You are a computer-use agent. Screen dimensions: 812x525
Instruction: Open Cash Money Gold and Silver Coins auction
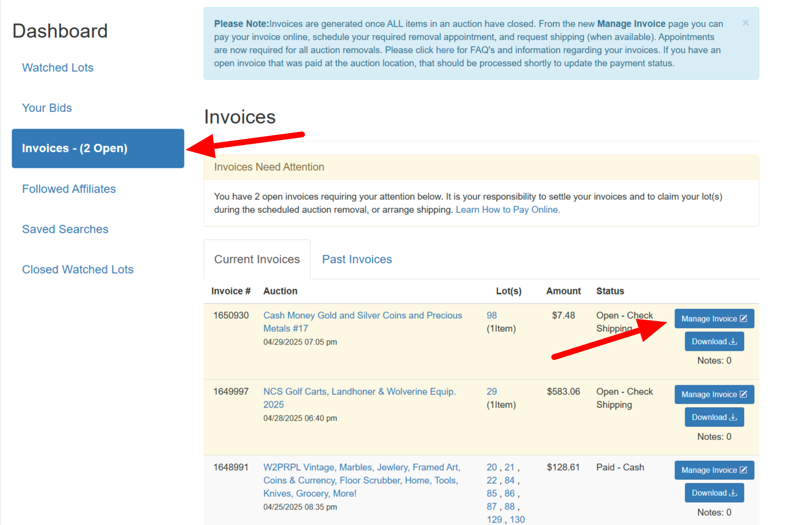point(362,315)
